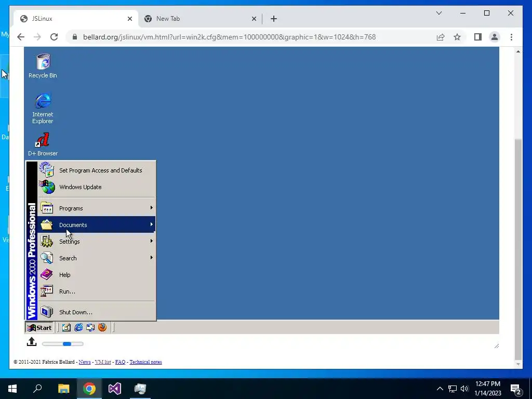This screenshot has height=399, width=532.
Task: Open the Chrome side panel
Action: pyautogui.click(x=478, y=37)
